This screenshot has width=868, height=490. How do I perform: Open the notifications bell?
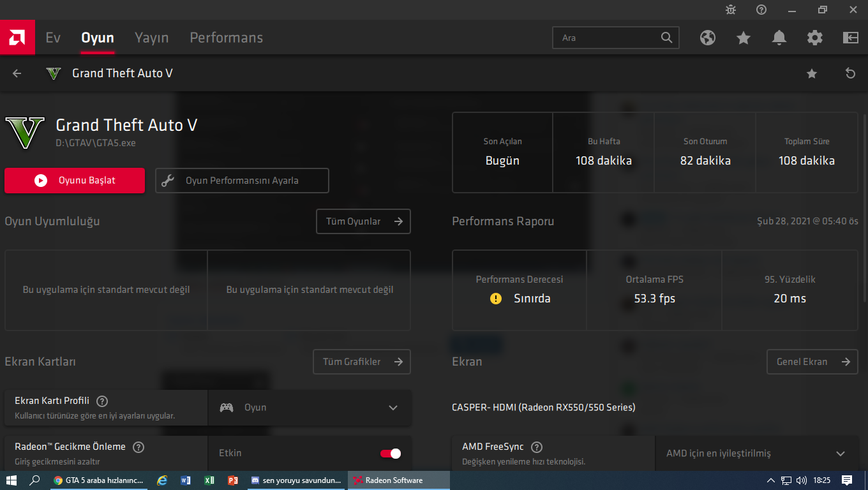(x=779, y=38)
